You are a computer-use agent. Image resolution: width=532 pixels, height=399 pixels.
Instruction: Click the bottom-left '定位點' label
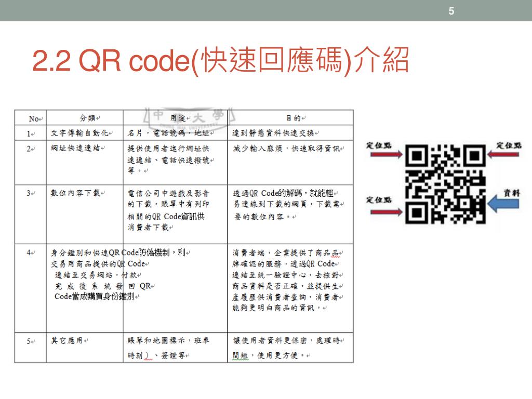click(x=379, y=199)
